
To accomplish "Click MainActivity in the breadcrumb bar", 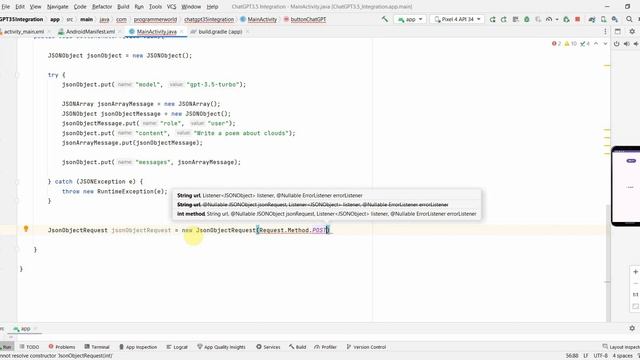I will click(262, 19).
